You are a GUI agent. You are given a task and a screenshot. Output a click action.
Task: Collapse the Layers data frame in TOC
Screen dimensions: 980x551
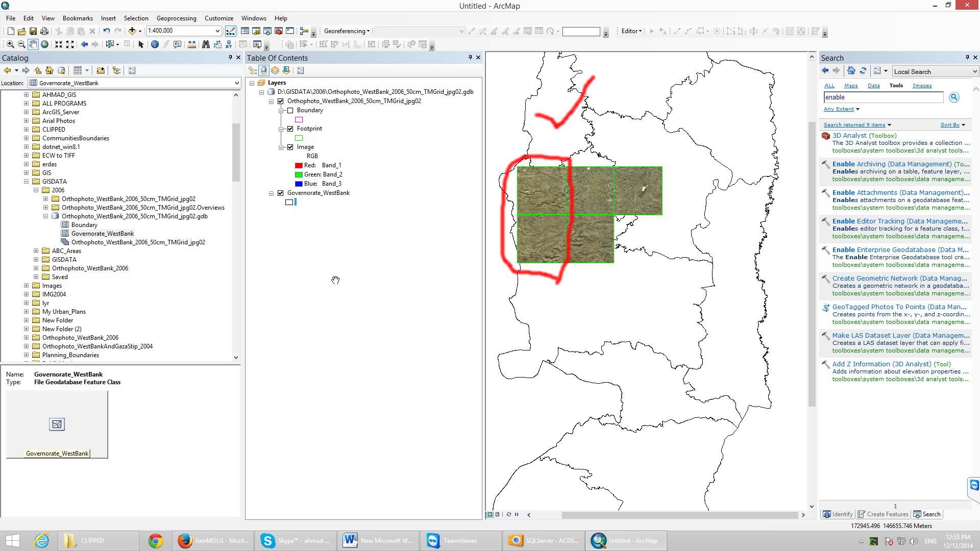[252, 83]
